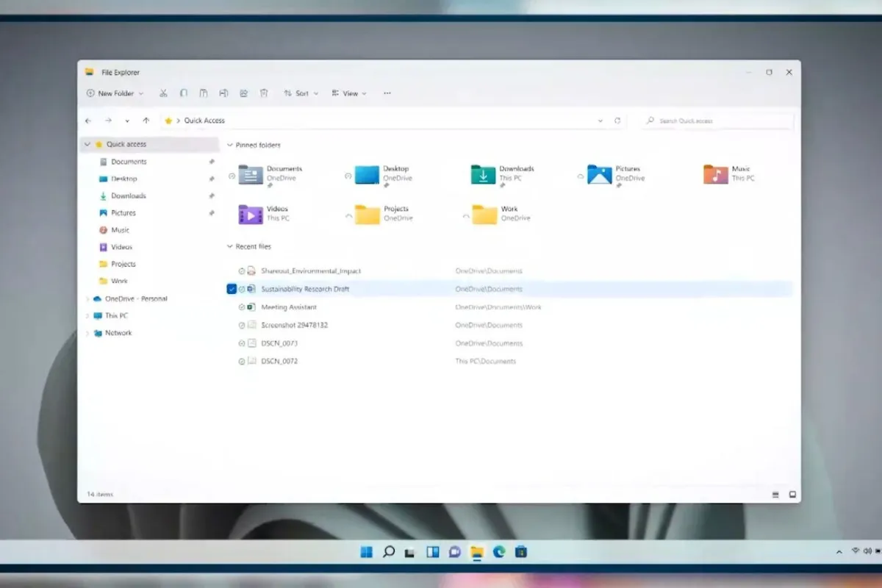This screenshot has width=882, height=588.
Task: Delete the selected file using trash icon
Action: click(x=264, y=93)
